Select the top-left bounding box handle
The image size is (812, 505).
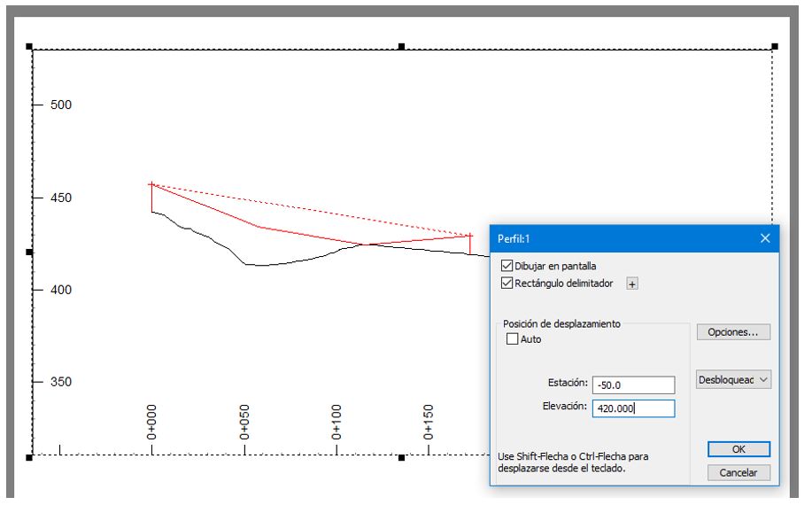coord(29,46)
